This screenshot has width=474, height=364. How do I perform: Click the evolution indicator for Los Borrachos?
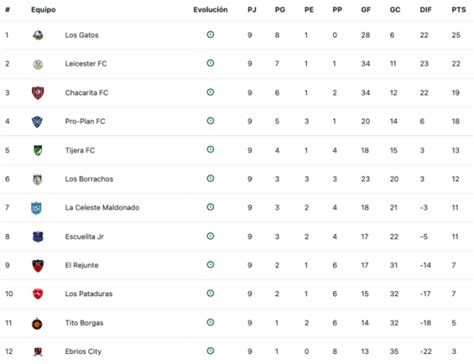click(x=210, y=178)
